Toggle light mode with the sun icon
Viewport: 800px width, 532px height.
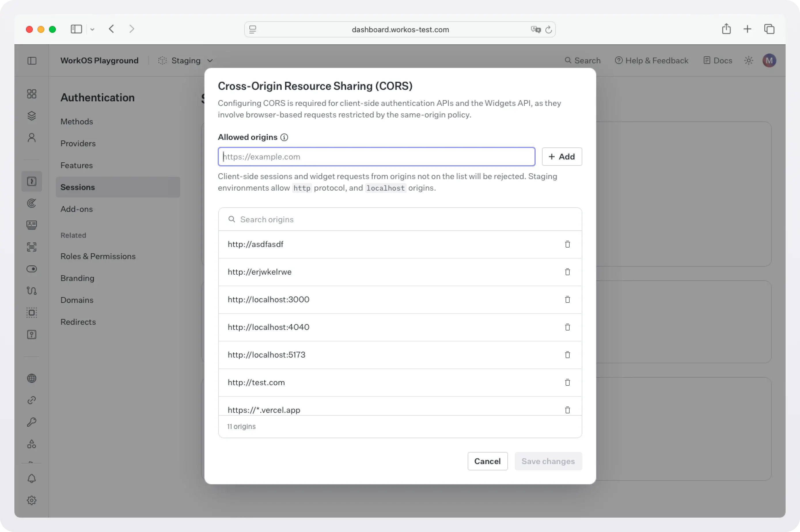(748, 60)
